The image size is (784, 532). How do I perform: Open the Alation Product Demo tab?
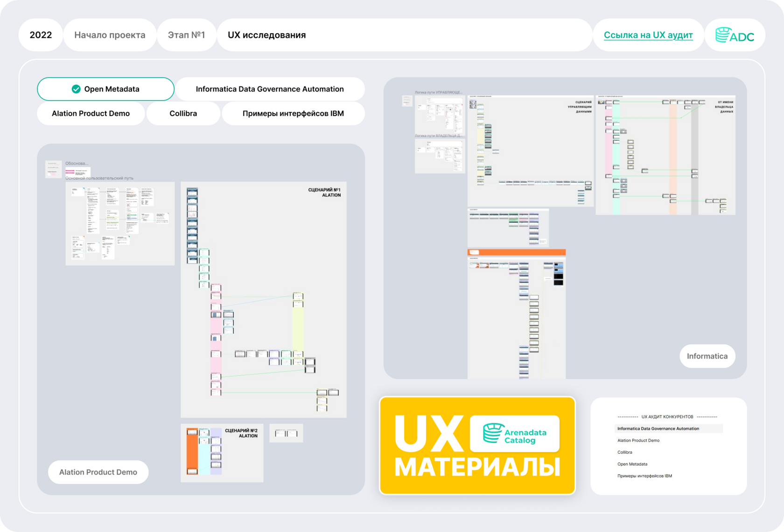click(x=91, y=113)
